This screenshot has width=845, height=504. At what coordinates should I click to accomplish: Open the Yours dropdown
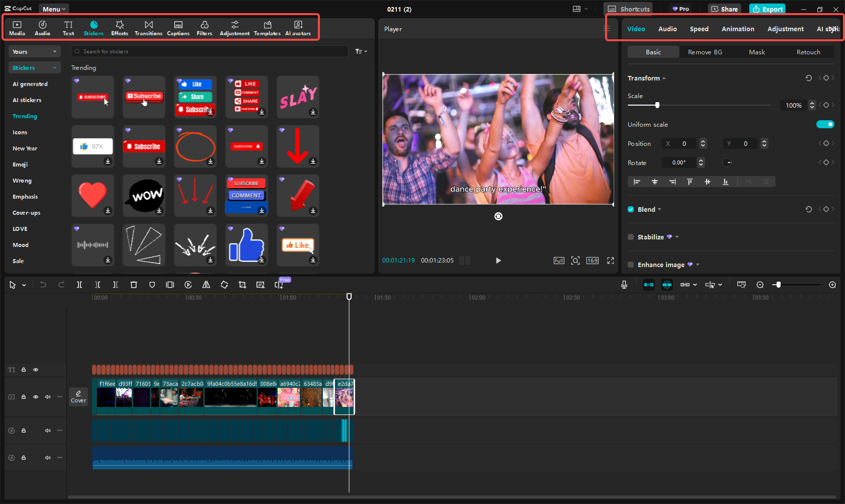click(34, 51)
